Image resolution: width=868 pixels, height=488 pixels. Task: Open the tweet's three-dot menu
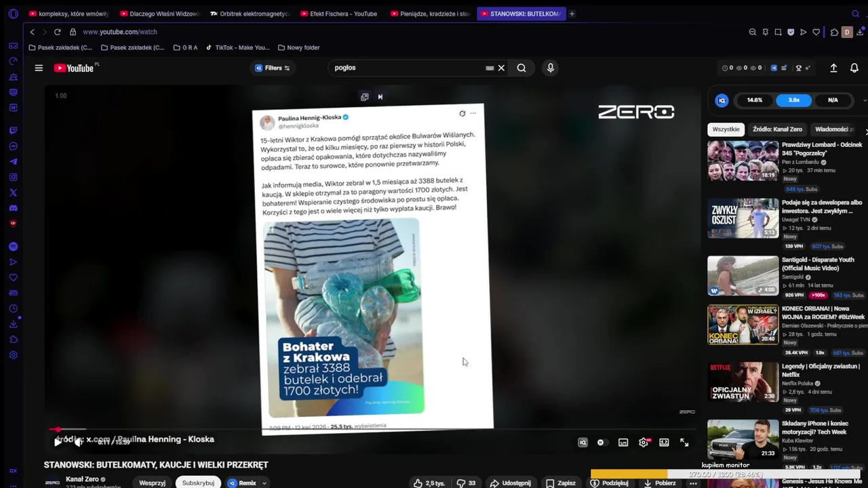473,113
